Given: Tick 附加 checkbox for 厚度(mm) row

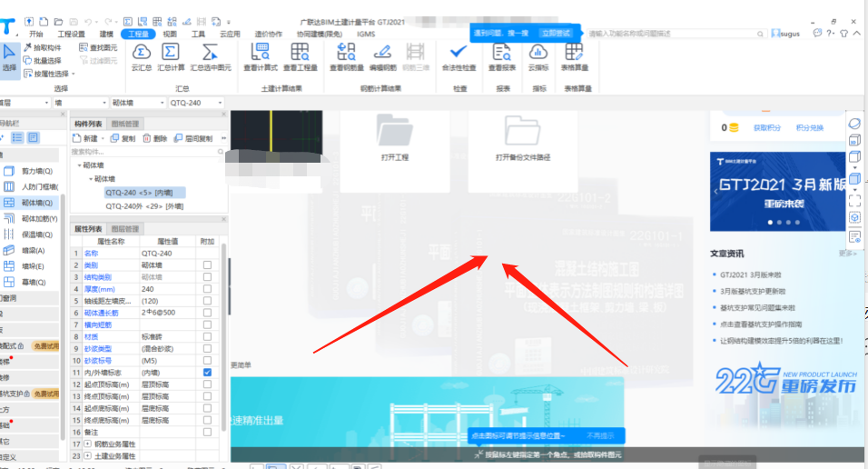Looking at the screenshot, I should click(207, 289).
